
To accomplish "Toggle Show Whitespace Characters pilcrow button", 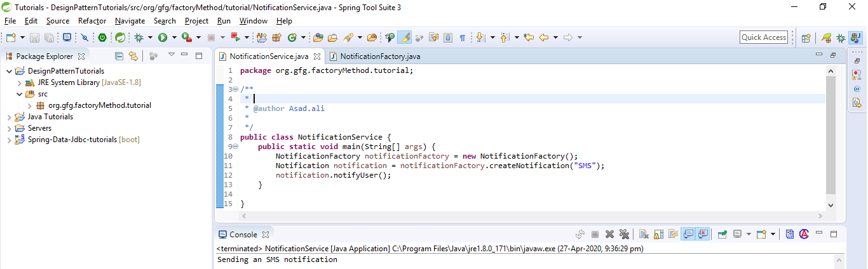I will click(x=463, y=37).
